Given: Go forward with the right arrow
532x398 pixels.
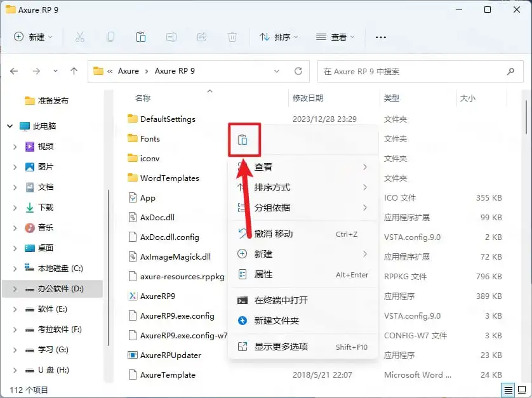Looking at the screenshot, I should tap(36, 71).
